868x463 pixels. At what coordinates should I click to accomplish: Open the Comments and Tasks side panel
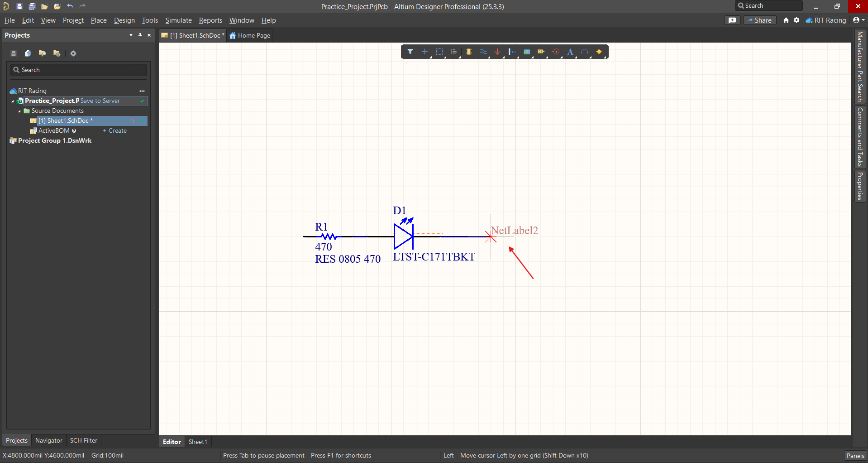(860, 137)
